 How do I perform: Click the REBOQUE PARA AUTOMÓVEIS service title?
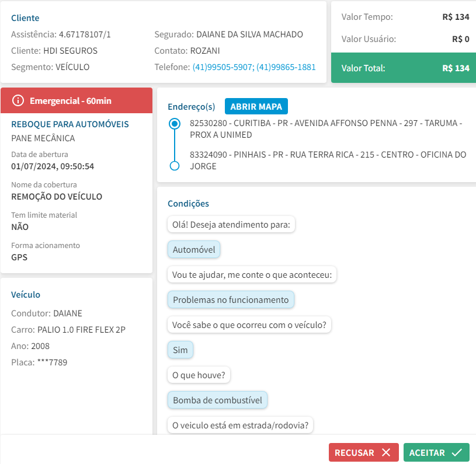click(x=70, y=124)
